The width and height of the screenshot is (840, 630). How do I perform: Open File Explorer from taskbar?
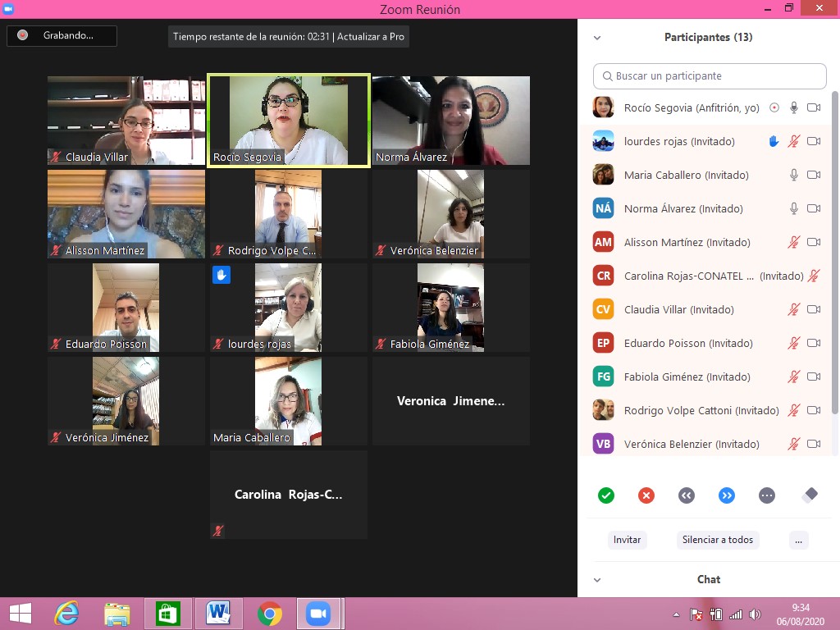pyautogui.click(x=116, y=614)
